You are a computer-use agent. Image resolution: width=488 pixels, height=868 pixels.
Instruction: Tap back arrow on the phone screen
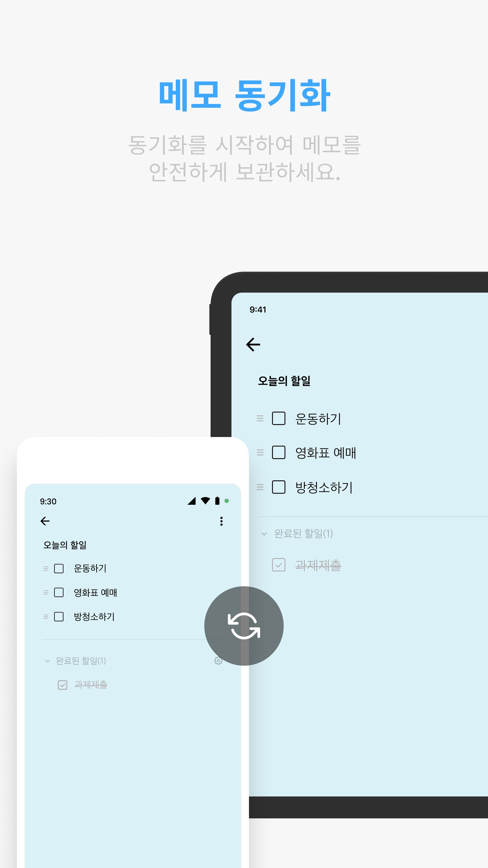(45, 521)
